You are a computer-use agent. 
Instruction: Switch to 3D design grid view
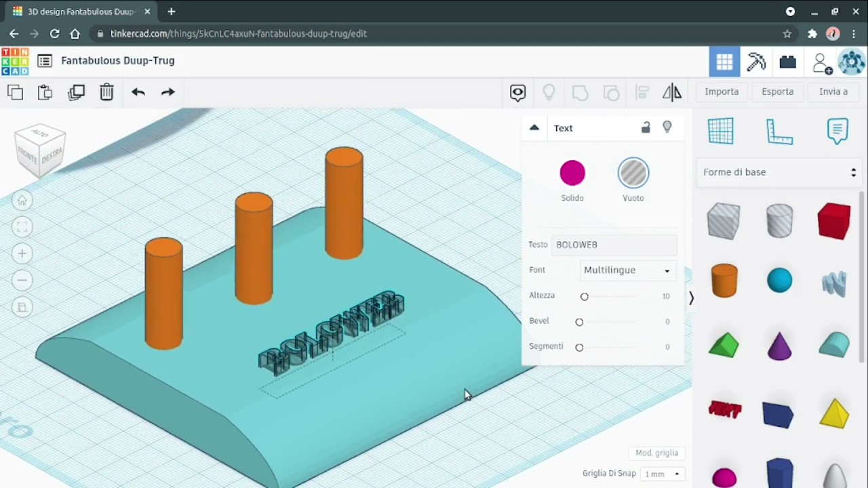click(x=724, y=62)
